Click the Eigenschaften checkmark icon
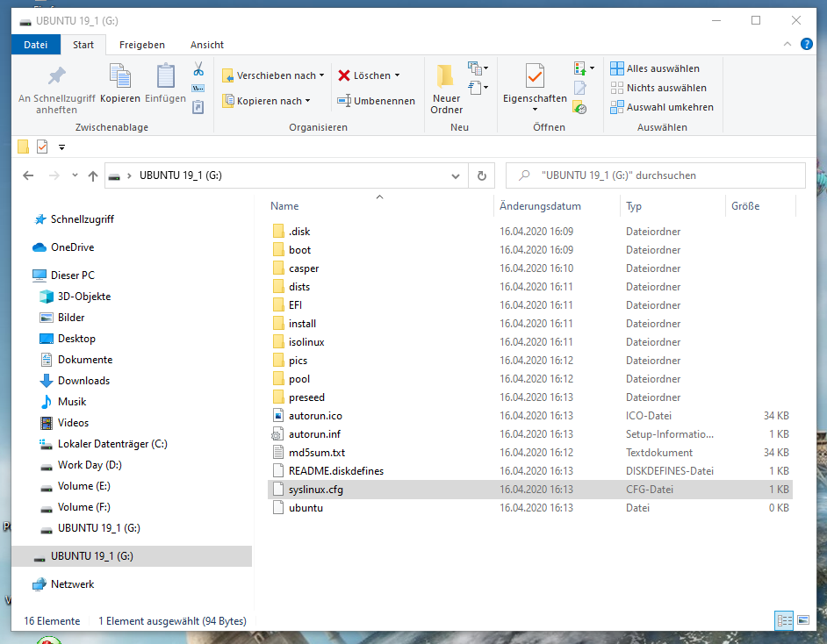The image size is (827, 644). (x=535, y=75)
